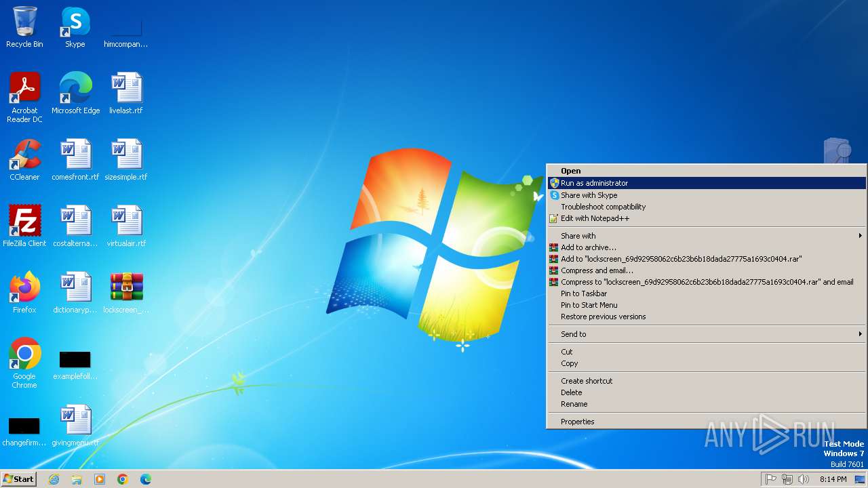Select changefirm... desktop item
This screenshot has width=868, height=488.
[24, 431]
